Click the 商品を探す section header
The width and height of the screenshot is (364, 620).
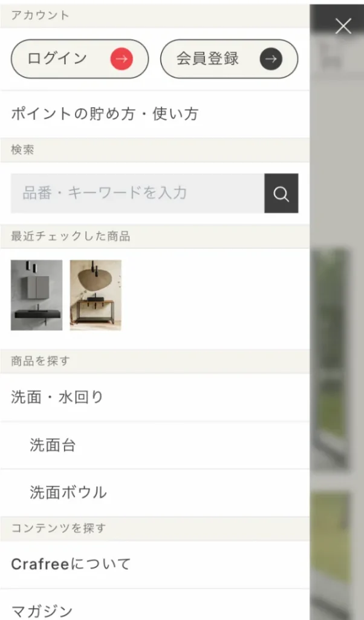click(155, 361)
